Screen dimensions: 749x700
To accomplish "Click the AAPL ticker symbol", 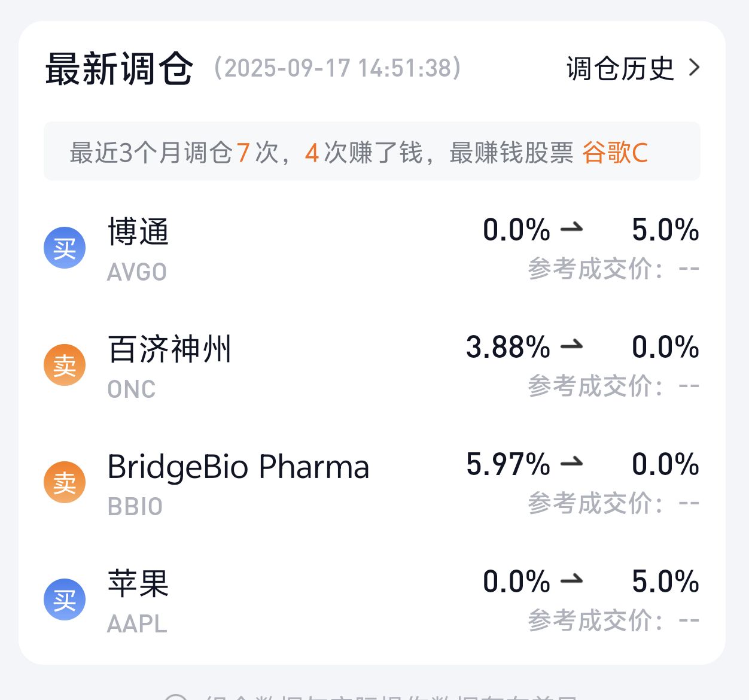I will click(136, 624).
